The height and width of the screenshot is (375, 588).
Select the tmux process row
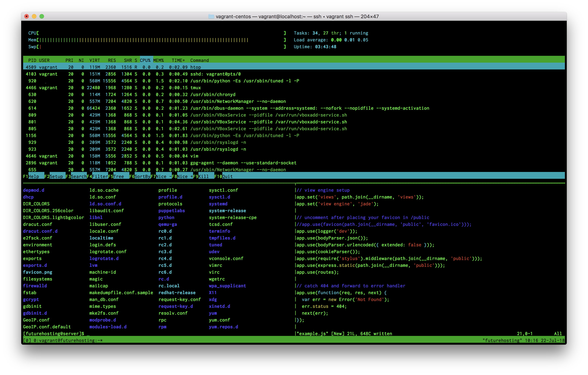(x=195, y=88)
